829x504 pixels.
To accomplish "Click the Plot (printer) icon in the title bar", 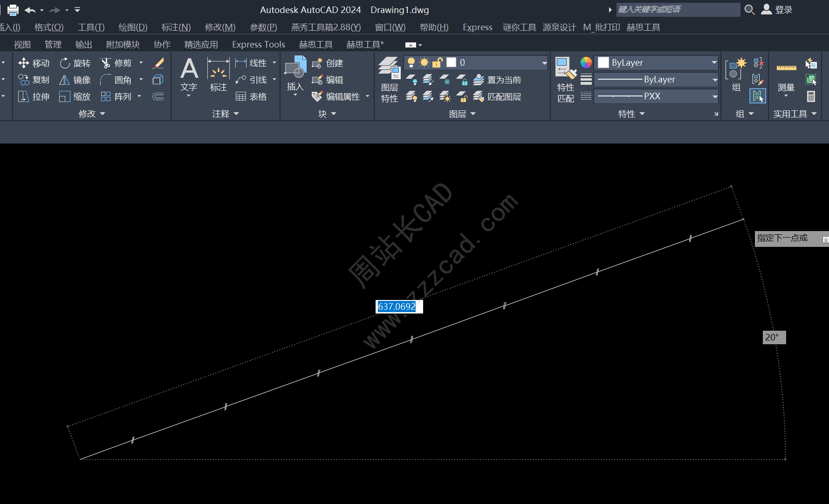I will coord(13,10).
